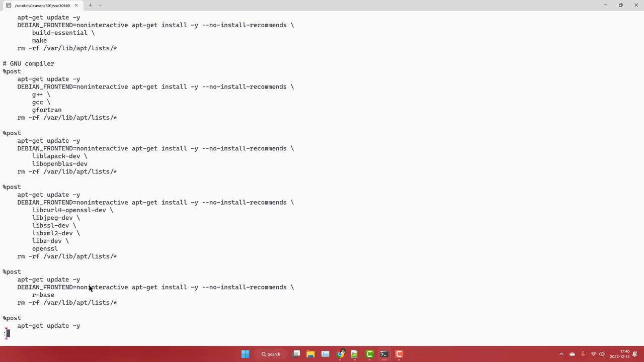The width and height of the screenshot is (644, 362).
Task: Expand the new tab profile dropdown
Action: (100, 6)
